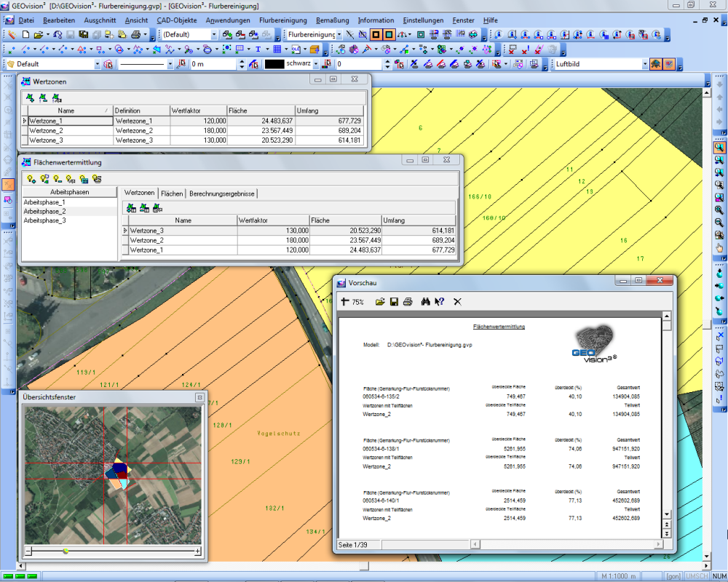728x582 pixels.
Task: Open the Datei menu
Action: point(26,20)
